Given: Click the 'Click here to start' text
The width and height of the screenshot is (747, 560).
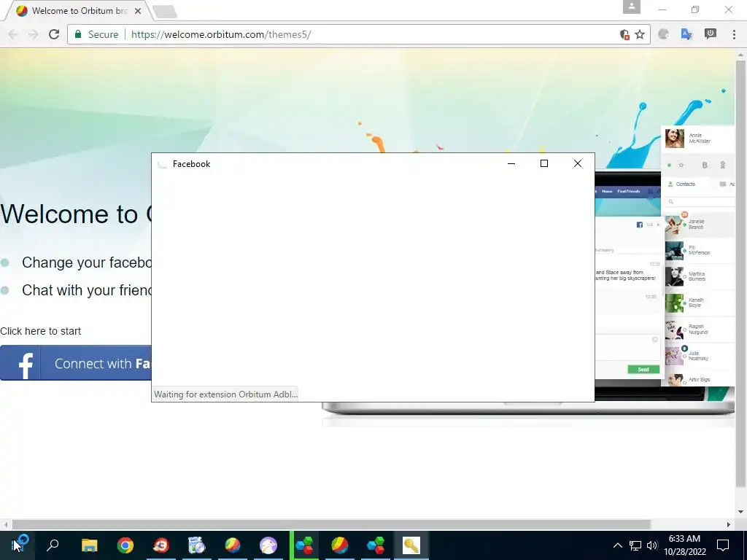Looking at the screenshot, I should [x=41, y=331].
